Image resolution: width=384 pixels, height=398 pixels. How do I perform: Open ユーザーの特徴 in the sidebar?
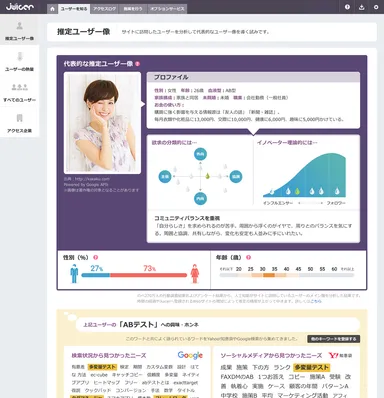(x=19, y=61)
